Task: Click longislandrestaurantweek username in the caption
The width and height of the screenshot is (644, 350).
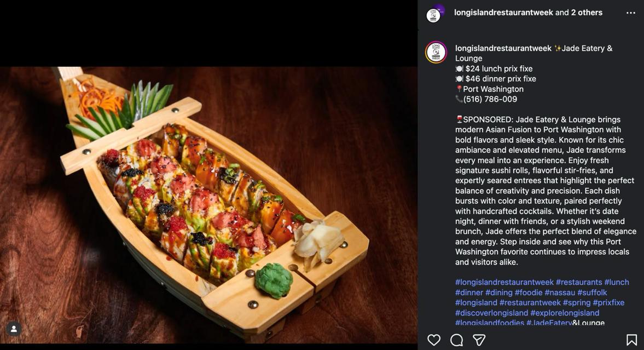Action: tap(503, 48)
